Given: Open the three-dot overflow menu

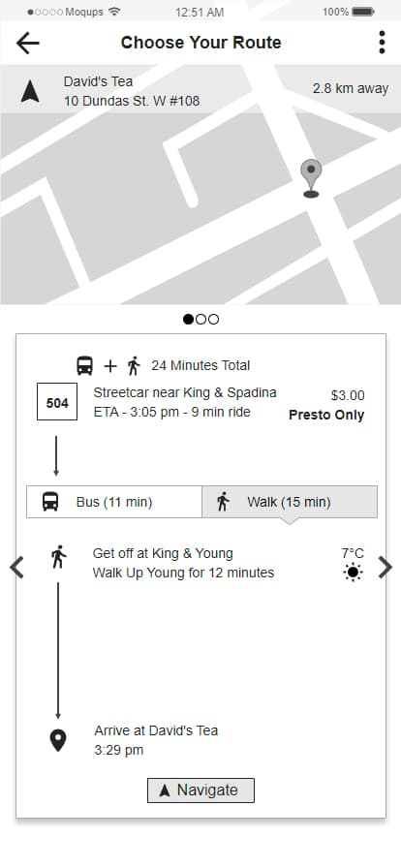Looking at the screenshot, I should pyautogui.click(x=382, y=43).
